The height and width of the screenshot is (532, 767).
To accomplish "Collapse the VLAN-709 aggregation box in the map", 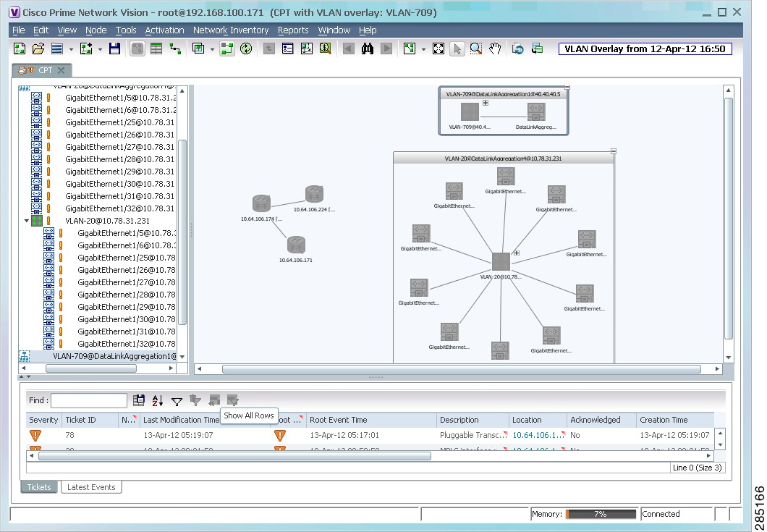I will [x=567, y=88].
